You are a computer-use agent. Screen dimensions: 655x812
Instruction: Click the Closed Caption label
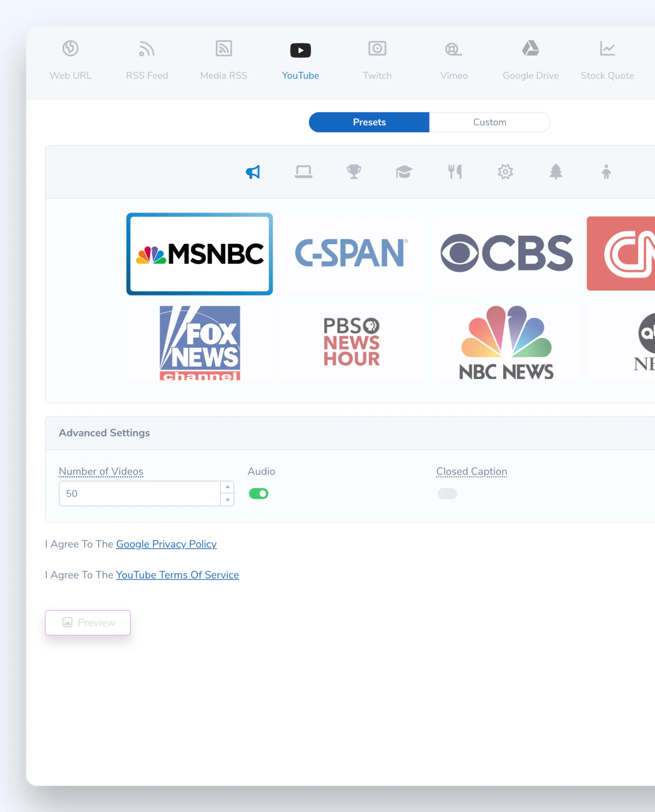[472, 471]
